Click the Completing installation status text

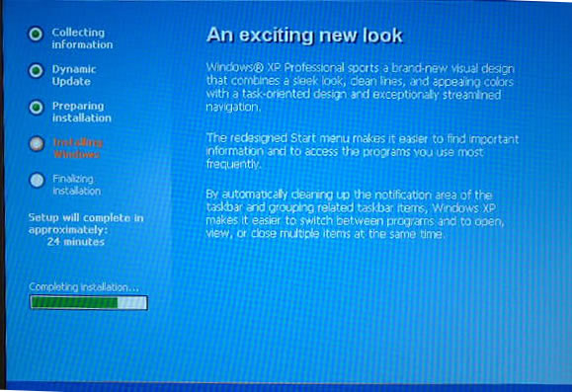84,287
